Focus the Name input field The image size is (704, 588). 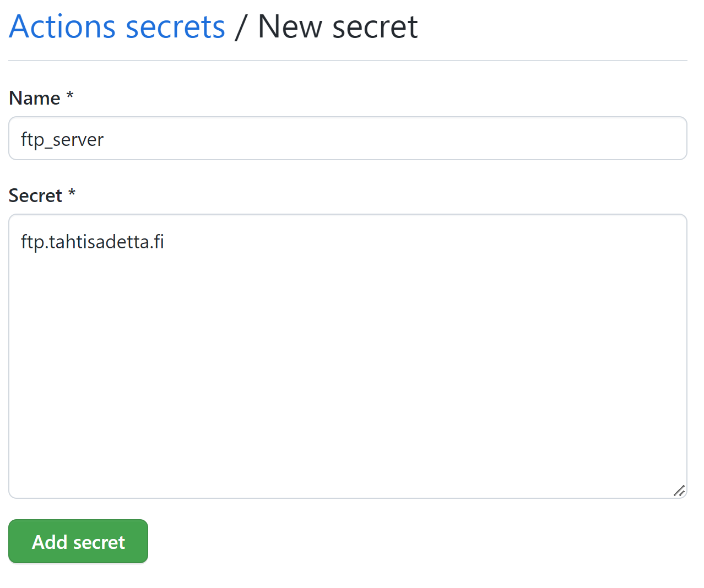pos(348,138)
